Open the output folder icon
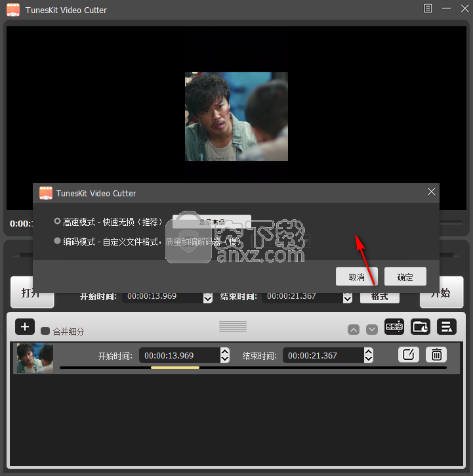The width and height of the screenshot is (473, 476). [x=421, y=327]
